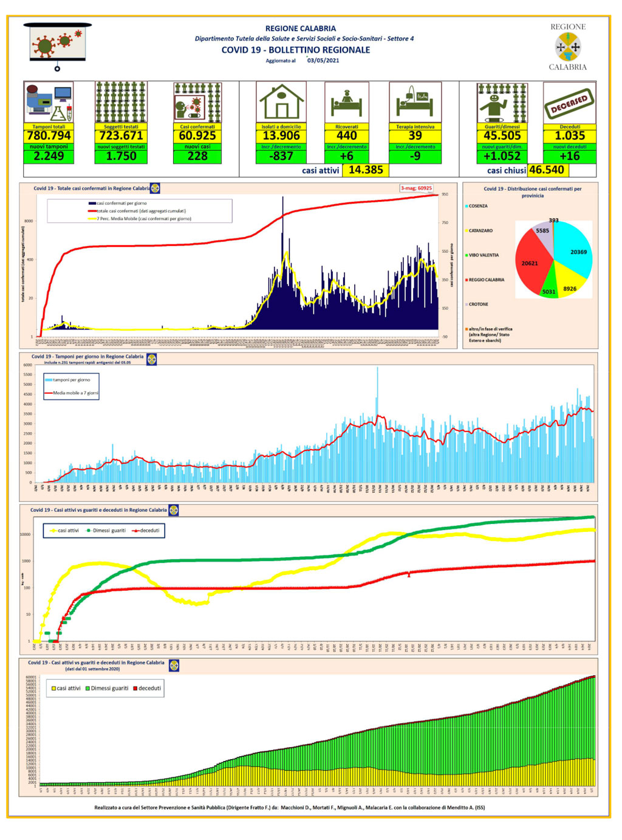Viewport: 622px width, 840px height.
Task: Click the Media mobile a 7 giorni legend
Action: pos(72,393)
